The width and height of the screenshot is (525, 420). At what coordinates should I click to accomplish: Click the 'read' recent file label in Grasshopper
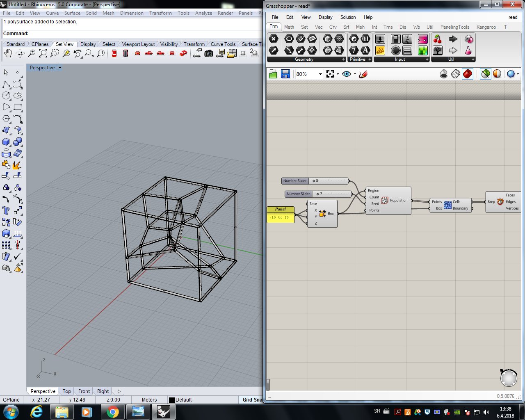(x=513, y=17)
